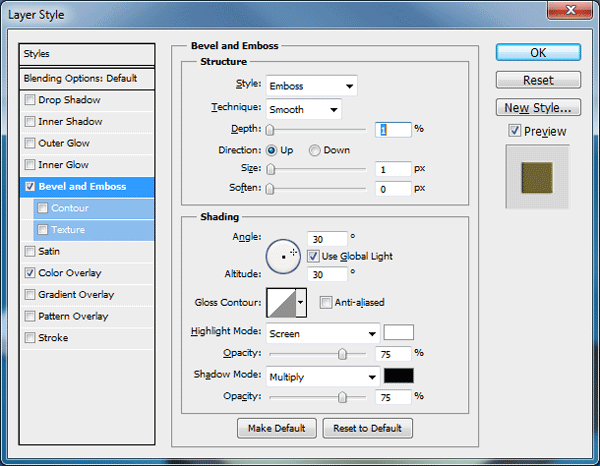Click the New Style... button
This screenshot has height=466, width=600.
[x=538, y=108]
